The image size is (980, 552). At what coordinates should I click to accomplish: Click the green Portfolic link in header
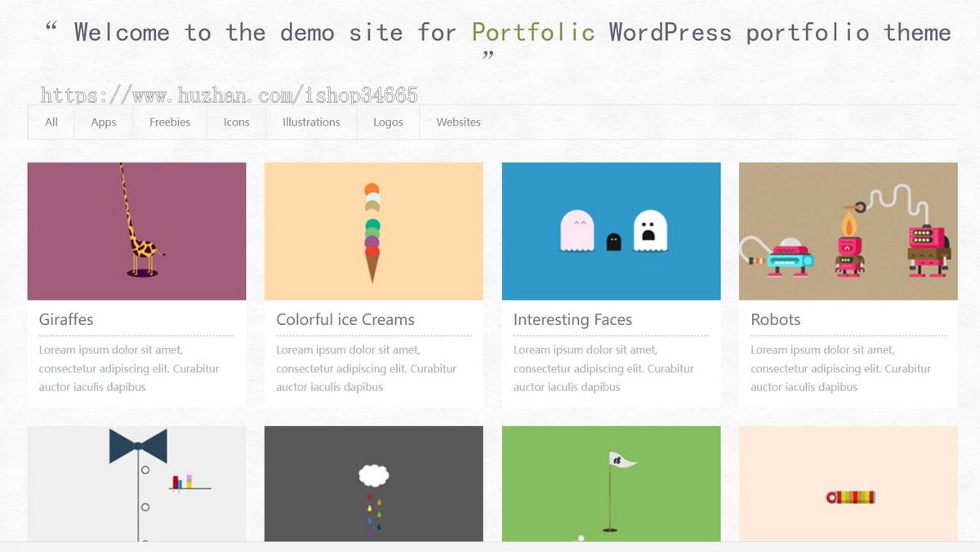point(533,32)
